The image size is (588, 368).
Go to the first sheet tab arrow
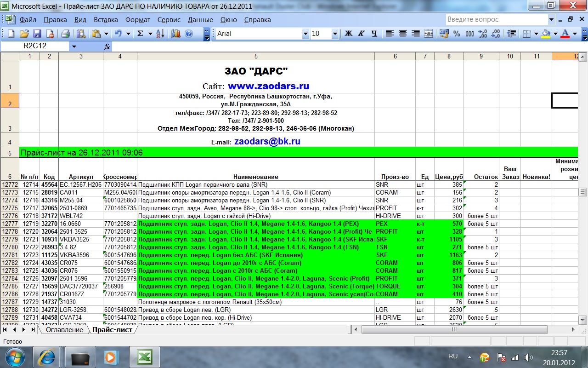pos(5,330)
